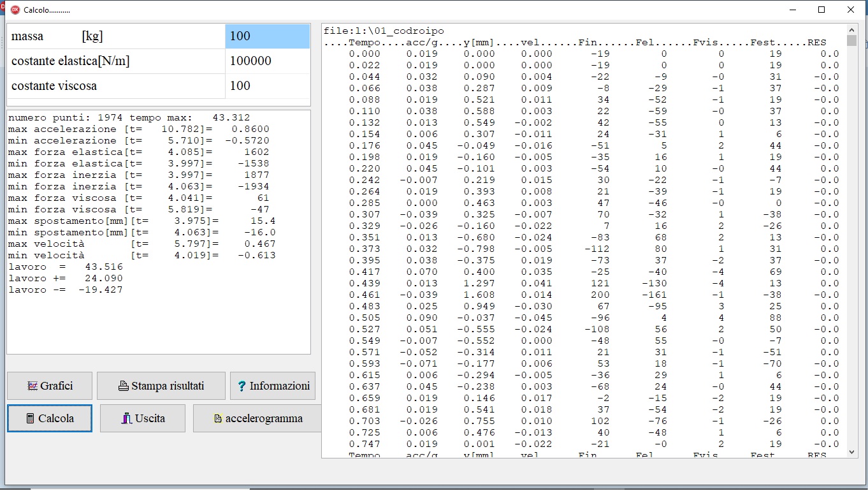This screenshot has width=868, height=491.
Task: Click the 'min velocità' line
Action: pos(142,256)
